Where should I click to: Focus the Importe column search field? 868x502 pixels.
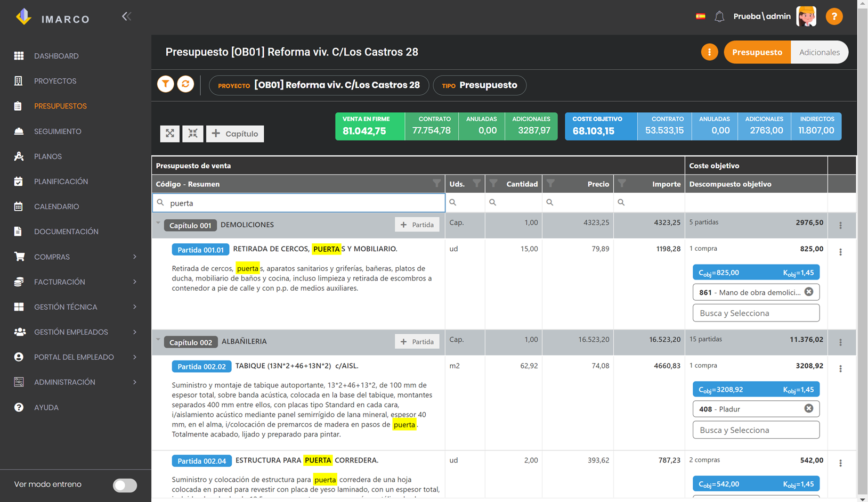click(x=650, y=202)
